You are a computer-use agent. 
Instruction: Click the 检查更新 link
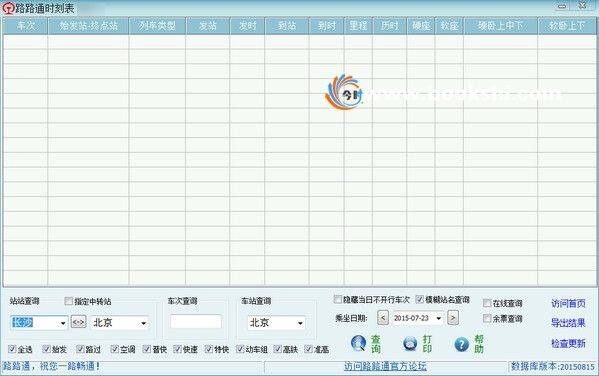pos(568,344)
